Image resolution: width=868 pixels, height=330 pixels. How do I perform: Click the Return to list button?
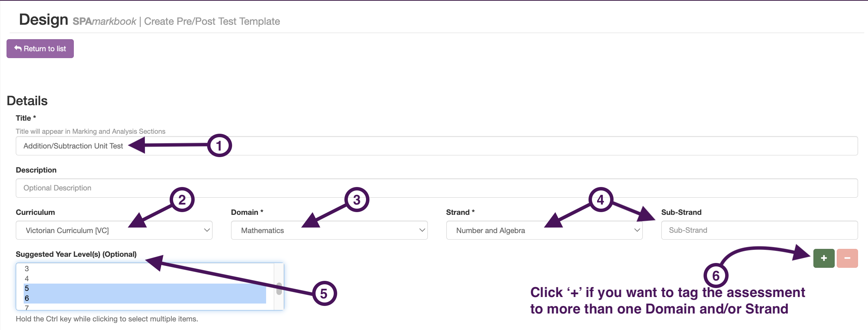click(x=40, y=49)
